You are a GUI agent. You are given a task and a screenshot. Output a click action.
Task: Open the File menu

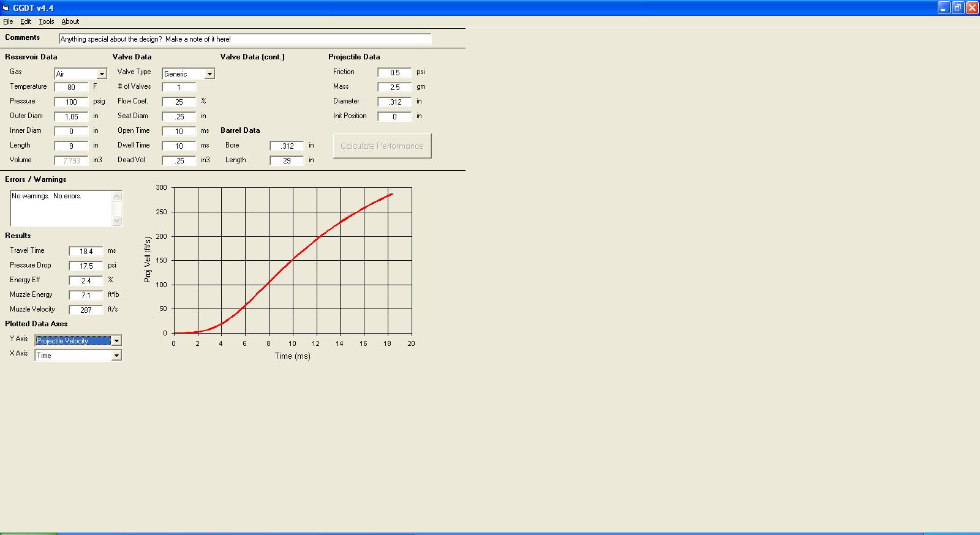(x=8, y=21)
